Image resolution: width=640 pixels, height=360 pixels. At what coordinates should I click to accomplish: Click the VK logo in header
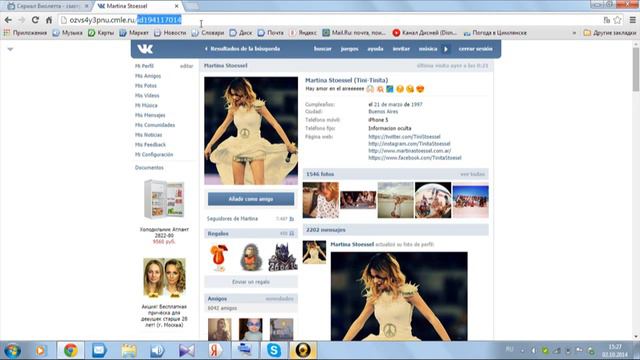click(x=145, y=49)
